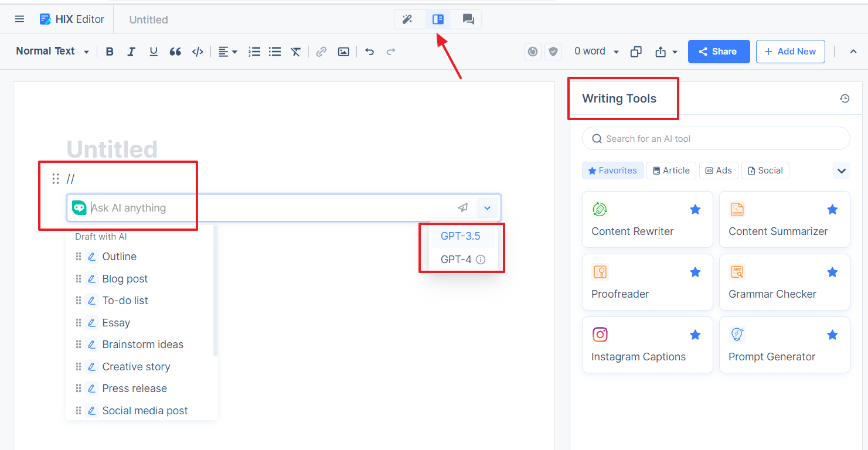Create a numbered list
The height and width of the screenshot is (450, 868).
tap(254, 52)
